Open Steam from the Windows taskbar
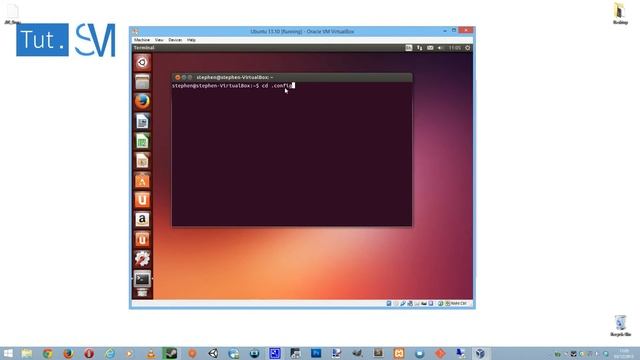The image size is (640, 360). (x=170, y=353)
